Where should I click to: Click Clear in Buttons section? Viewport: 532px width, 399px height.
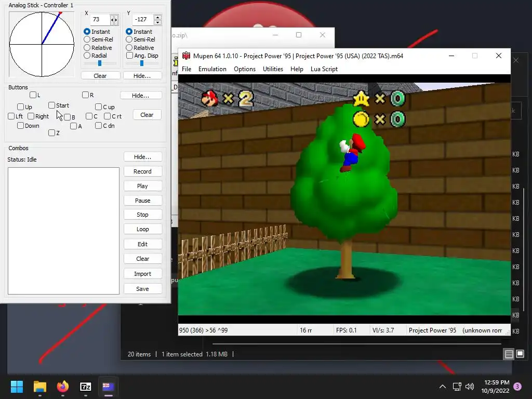coord(147,115)
